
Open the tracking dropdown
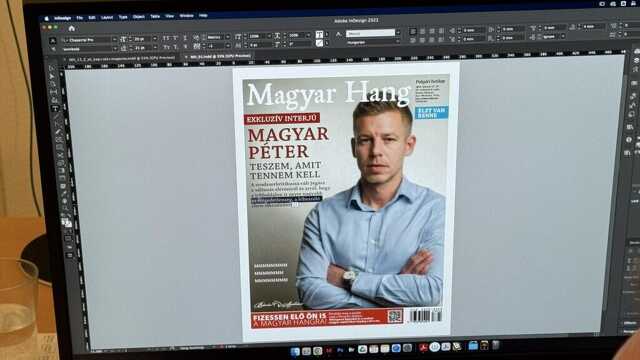pyautogui.click(x=228, y=46)
